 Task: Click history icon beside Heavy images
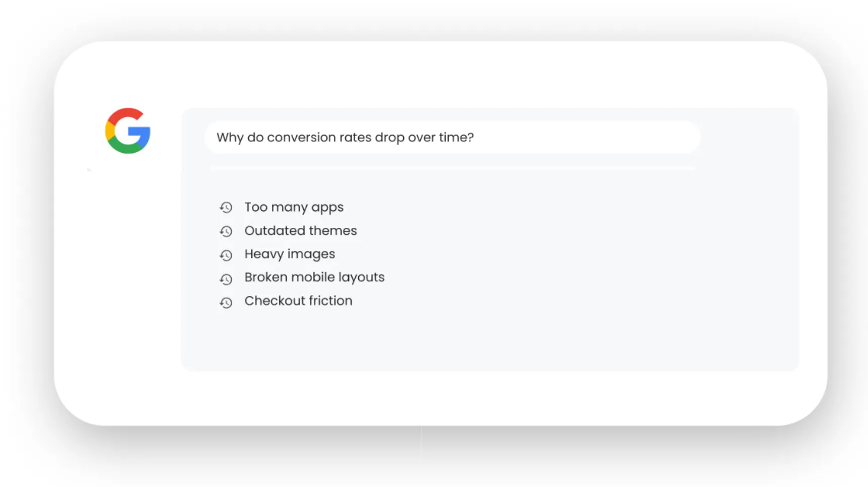226,255
